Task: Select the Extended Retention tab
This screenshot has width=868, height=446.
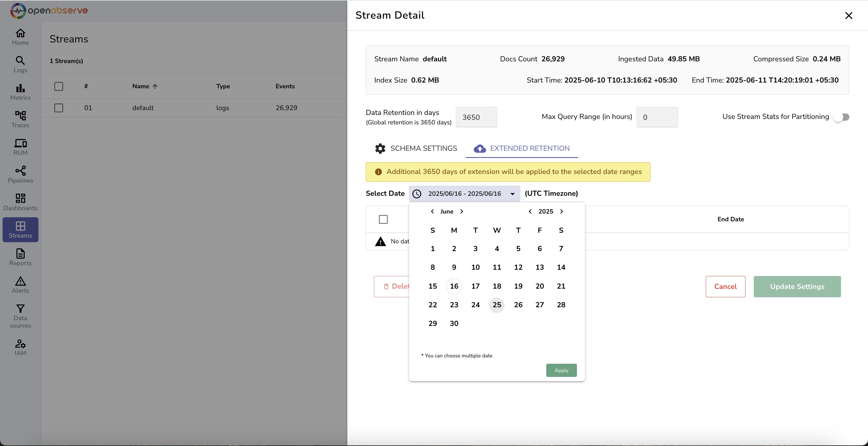Action: click(x=522, y=148)
